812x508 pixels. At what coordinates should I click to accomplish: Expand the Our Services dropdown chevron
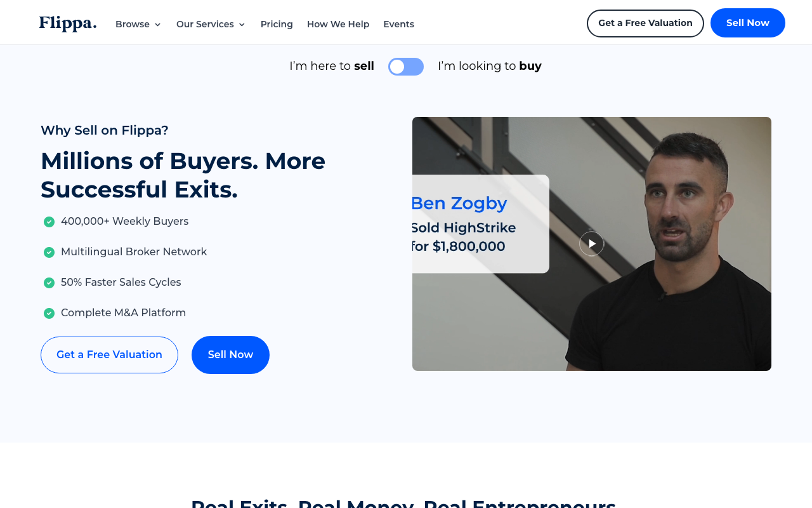point(242,25)
